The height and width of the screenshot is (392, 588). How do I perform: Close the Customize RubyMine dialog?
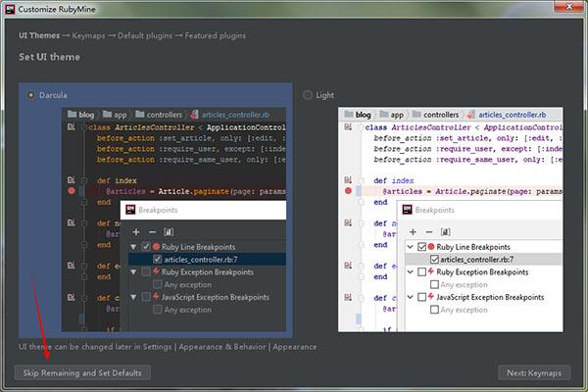[569, 7]
